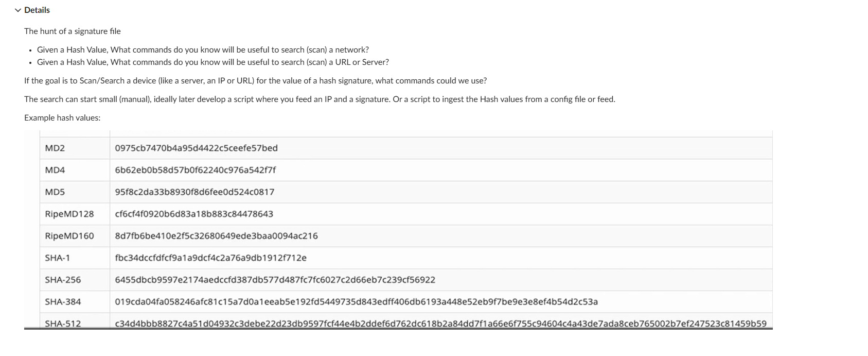Image resolution: width=868 pixels, height=356 pixels.
Task: Click the MD2 row label
Action: point(54,148)
